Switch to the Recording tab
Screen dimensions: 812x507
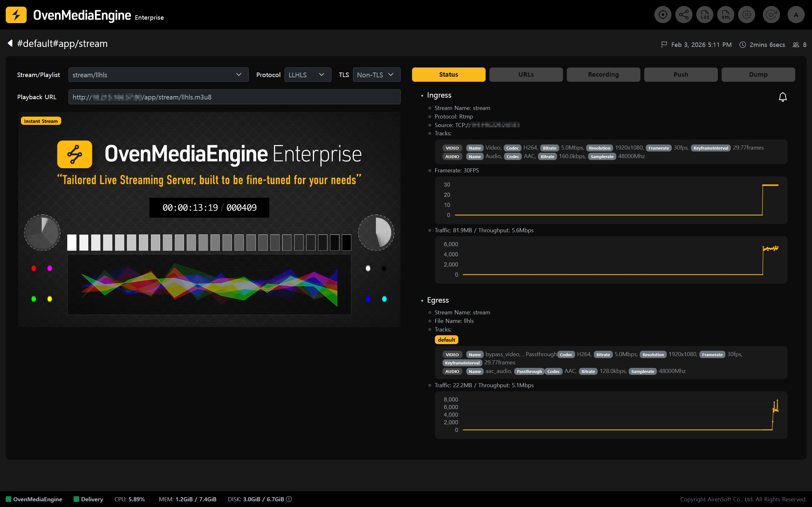[x=603, y=74]
